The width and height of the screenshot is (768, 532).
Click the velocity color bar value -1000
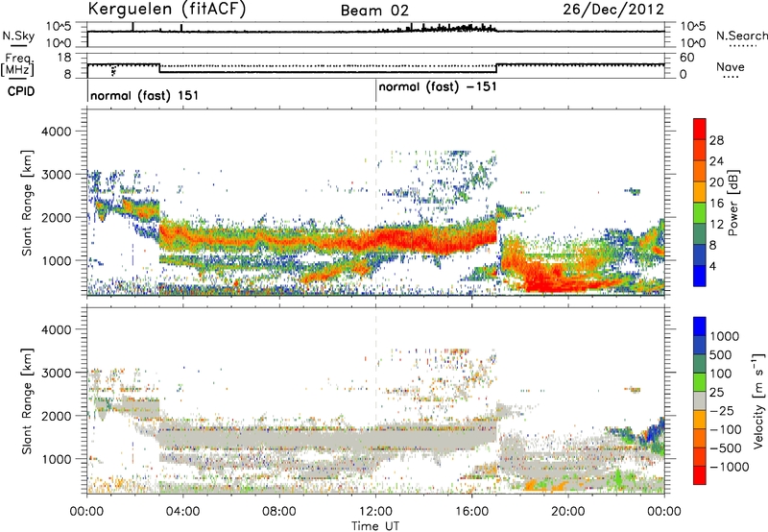click(730, 467)
